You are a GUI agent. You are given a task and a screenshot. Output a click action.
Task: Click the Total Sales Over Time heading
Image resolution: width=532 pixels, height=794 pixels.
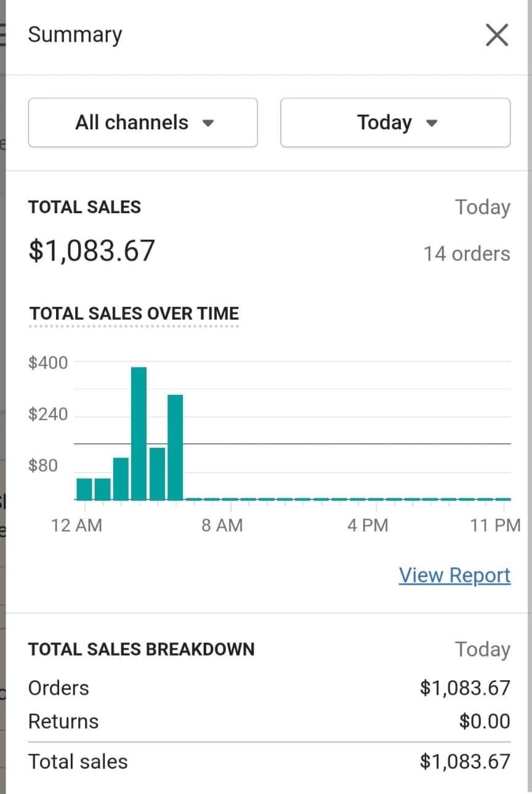coord(134,314)
